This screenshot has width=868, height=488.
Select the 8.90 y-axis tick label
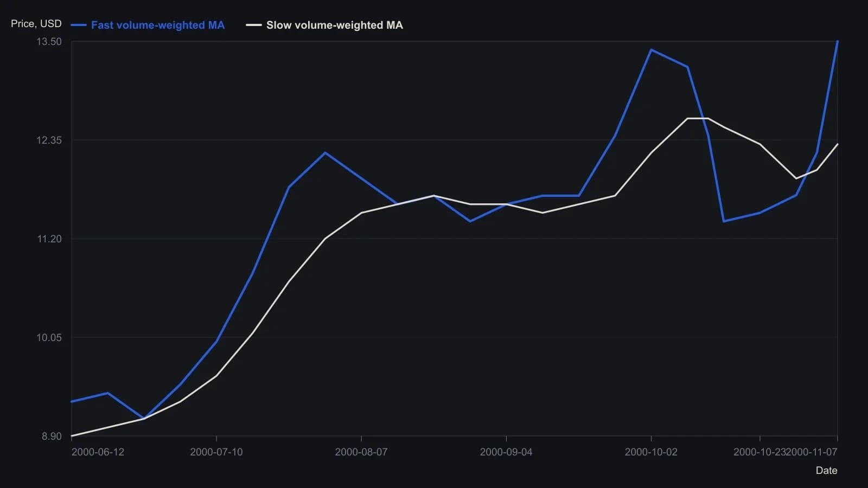tap(52, 436)
